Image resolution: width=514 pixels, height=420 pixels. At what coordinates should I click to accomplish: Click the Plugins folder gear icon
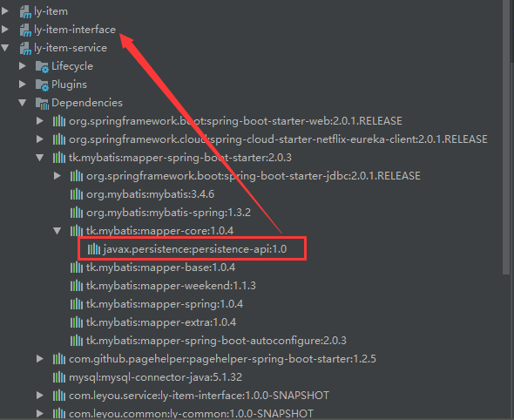pos(42,85)
